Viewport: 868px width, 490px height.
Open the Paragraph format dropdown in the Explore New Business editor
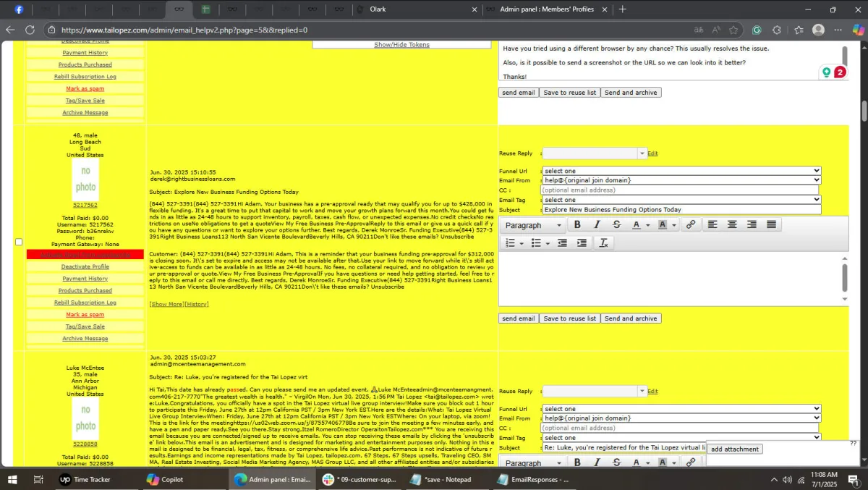pos(533,225)
